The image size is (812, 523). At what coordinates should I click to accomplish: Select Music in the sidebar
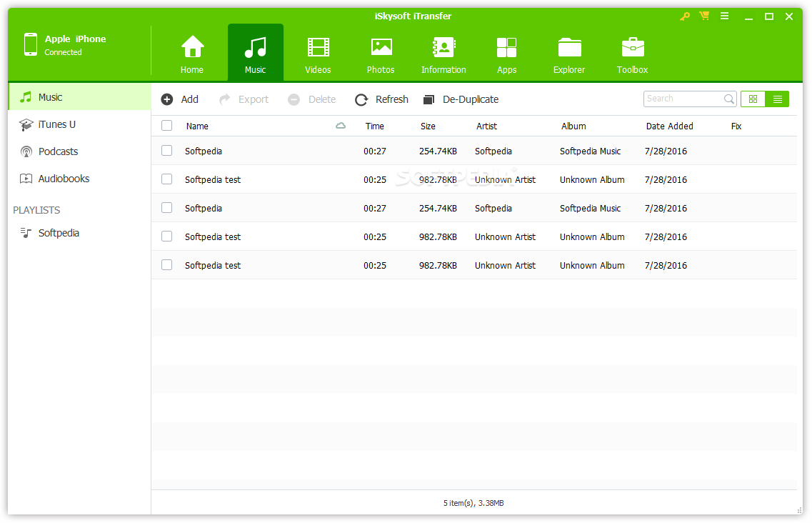[80, 97]
